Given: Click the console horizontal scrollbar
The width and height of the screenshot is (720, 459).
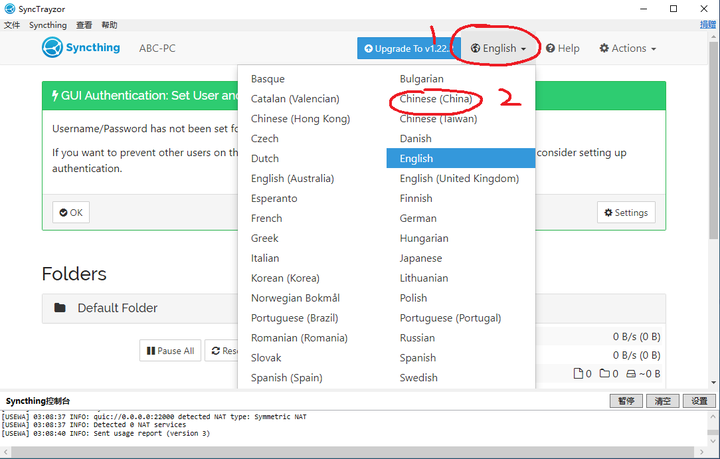Looking at the screenshot, I should pos(354,452).
